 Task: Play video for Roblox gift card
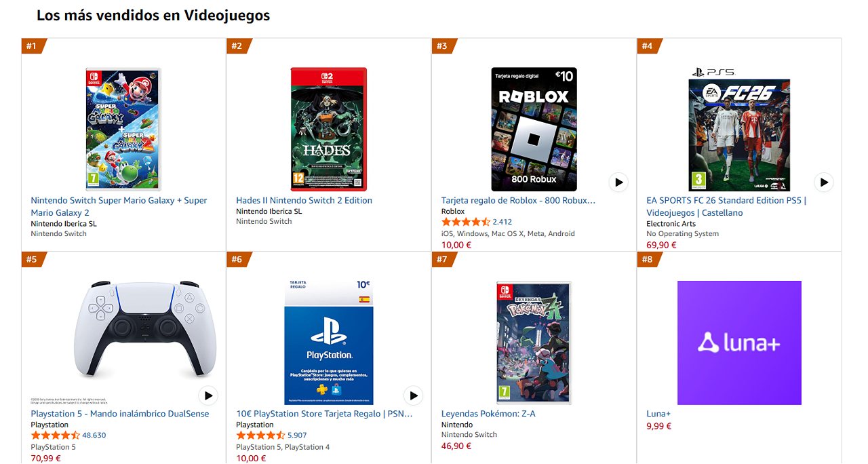point(618,182)
